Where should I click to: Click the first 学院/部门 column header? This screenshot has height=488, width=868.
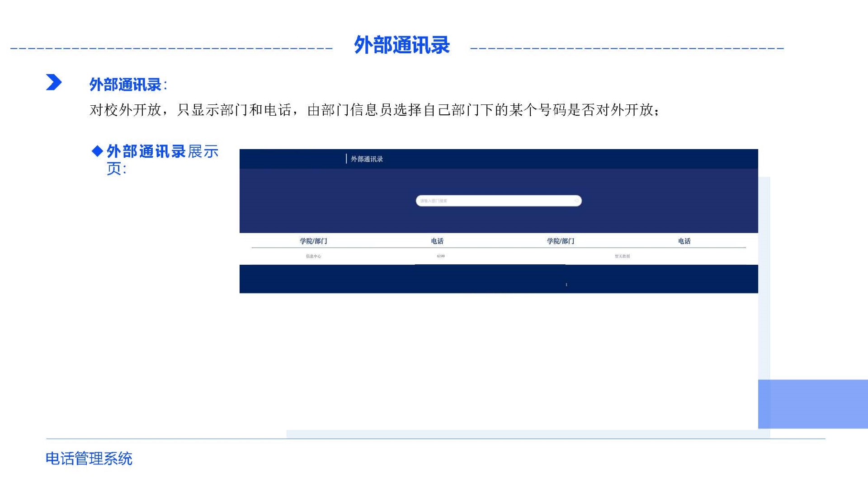[x=313, y=241]
